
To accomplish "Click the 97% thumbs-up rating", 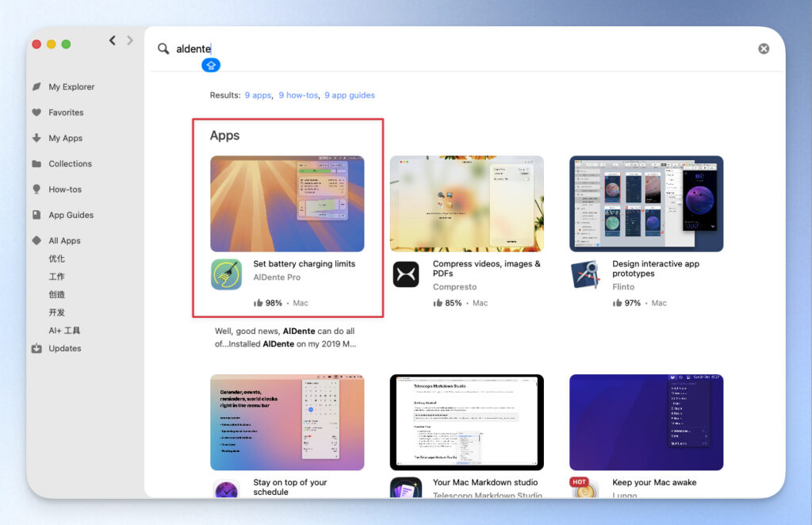I will click(x=626, y=303).
